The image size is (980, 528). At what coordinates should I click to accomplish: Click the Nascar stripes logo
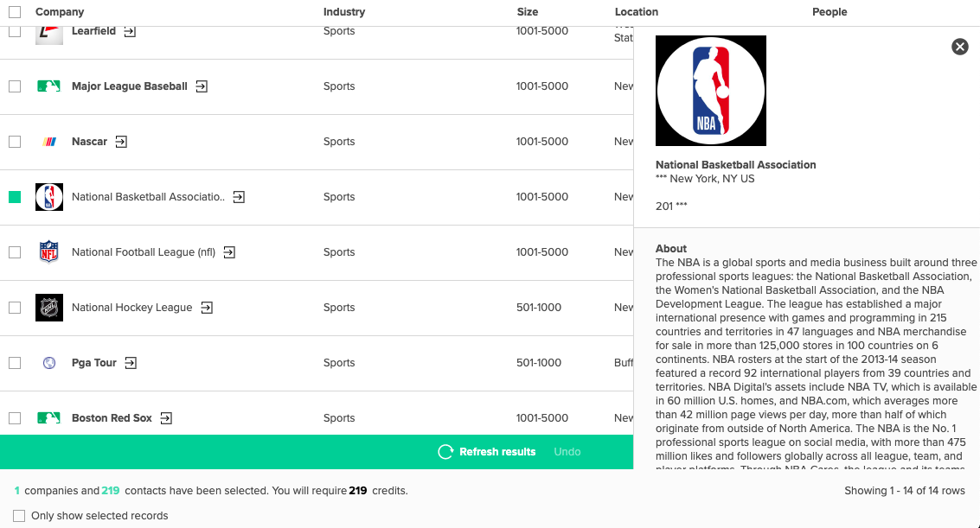(49, 142)
